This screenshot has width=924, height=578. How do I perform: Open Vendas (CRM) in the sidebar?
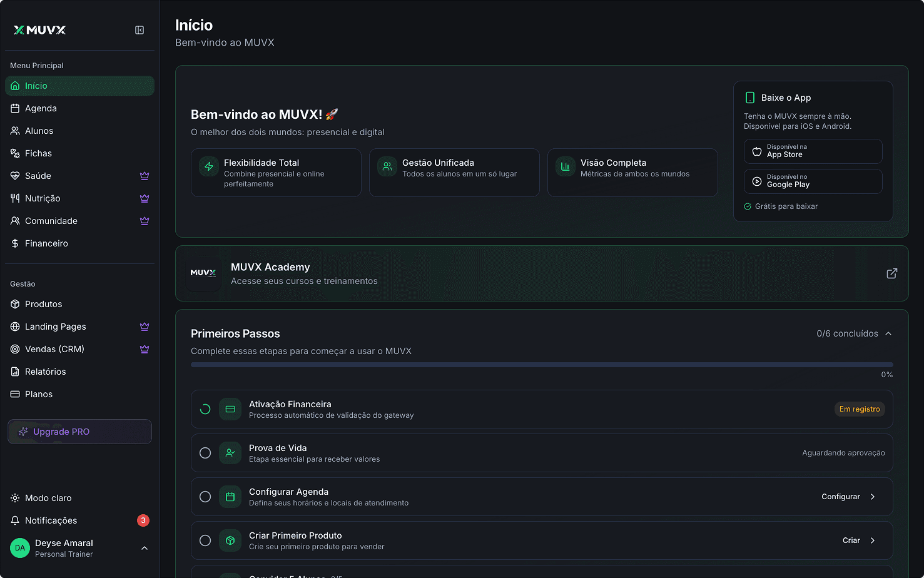click(54, 348)
